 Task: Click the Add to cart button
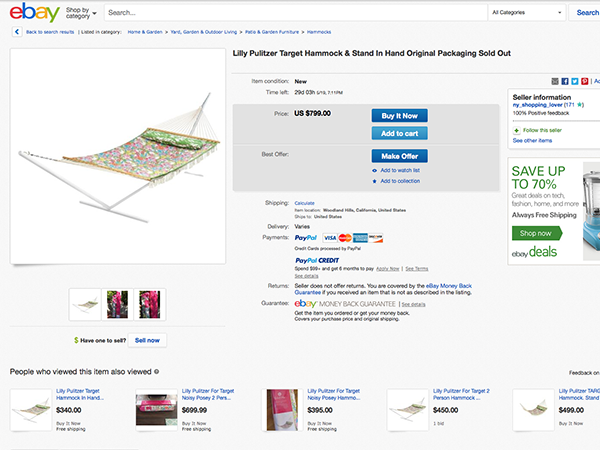(398, 133)
